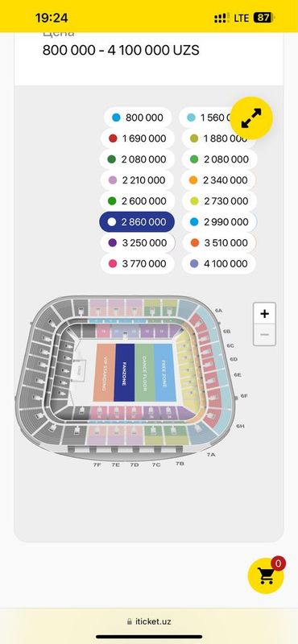Choose the 2 990 000 price filter
The image size is (298, 644).
(219, 222)
